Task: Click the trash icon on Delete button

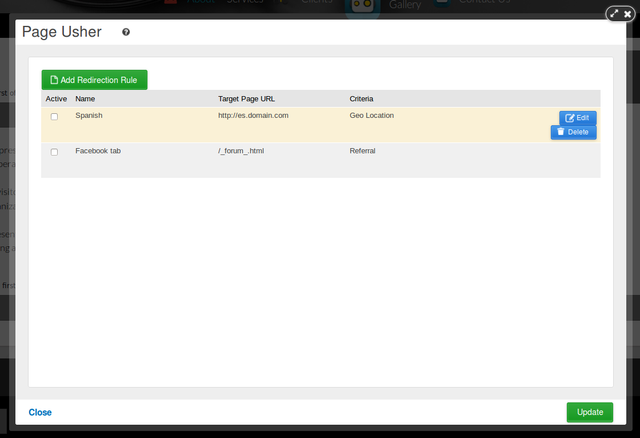Action: click(x=561, y=131)
